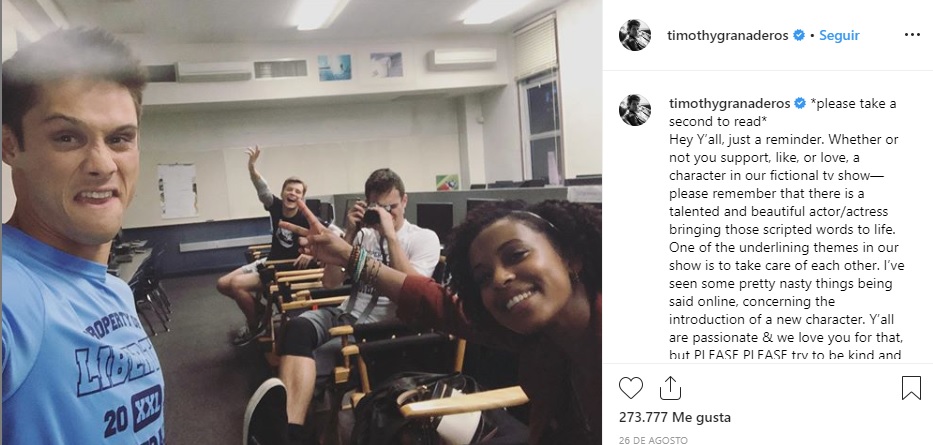Image resolution: width=933 pixels, height=445 pixels.
Task: Click the header profile avatar picture
Action: [x=635, y=35]
